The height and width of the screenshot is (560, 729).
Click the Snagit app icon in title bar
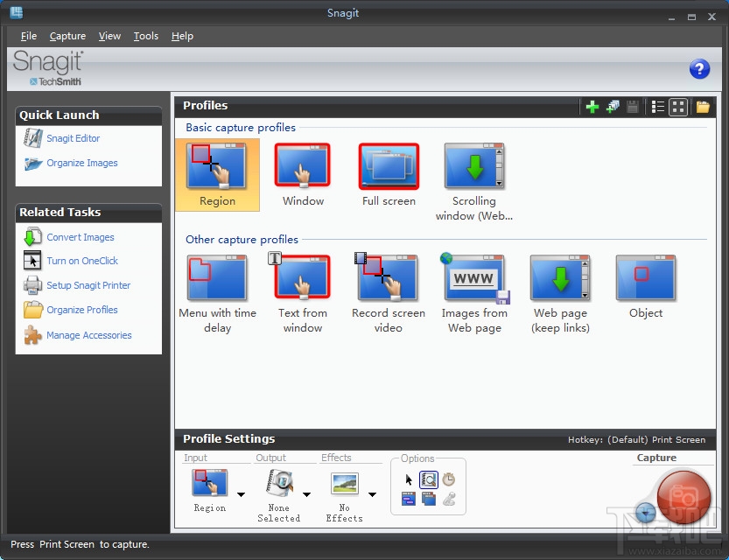(x=17, y=13)
